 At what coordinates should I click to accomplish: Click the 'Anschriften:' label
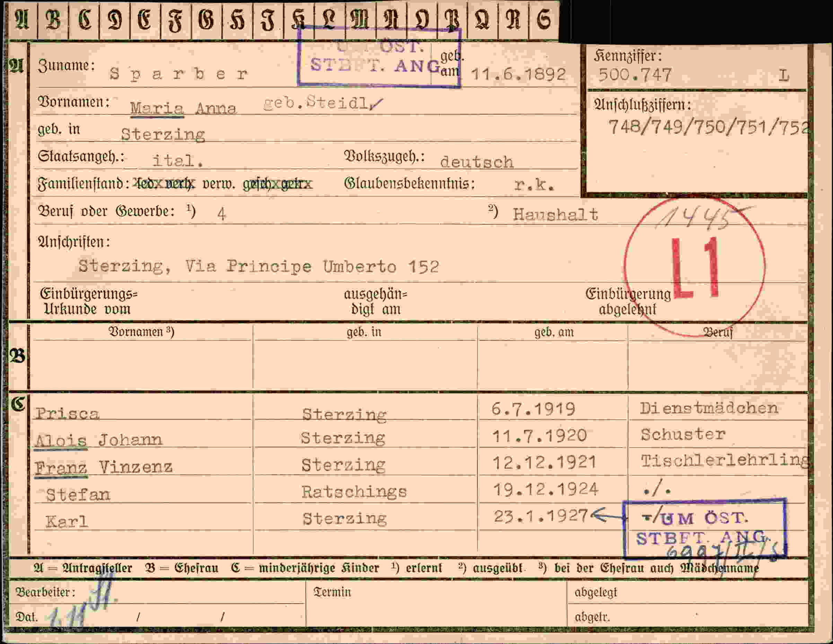pos(74,242)
